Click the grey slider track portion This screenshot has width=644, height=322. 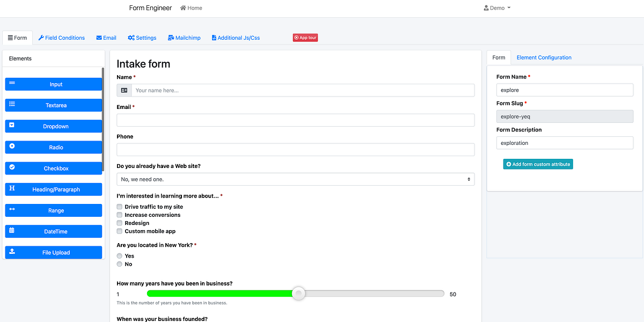(x=375, y=294)
